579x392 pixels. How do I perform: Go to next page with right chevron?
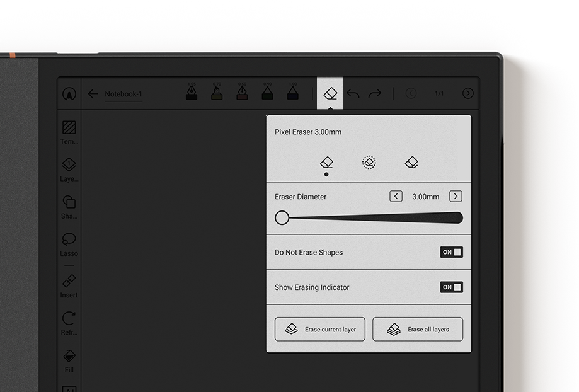(x=468, y=93)
